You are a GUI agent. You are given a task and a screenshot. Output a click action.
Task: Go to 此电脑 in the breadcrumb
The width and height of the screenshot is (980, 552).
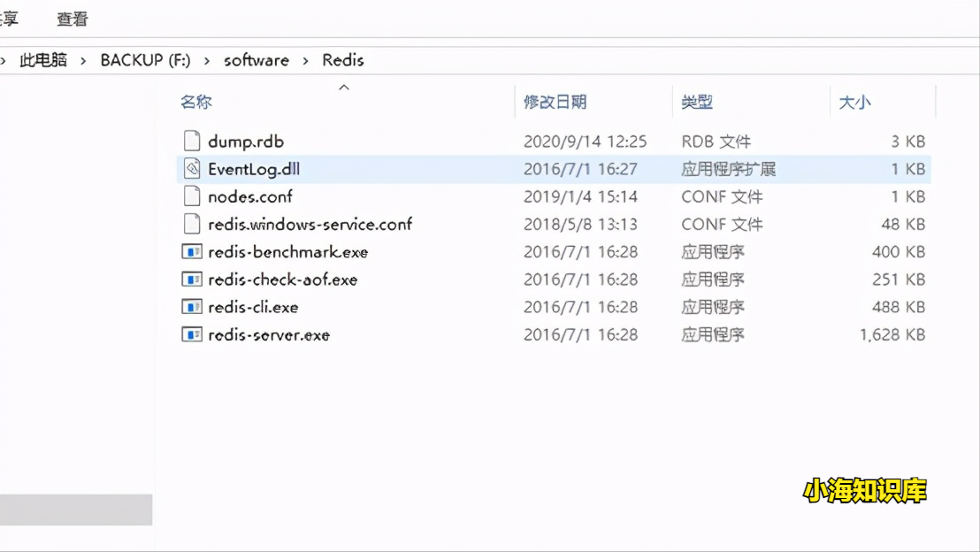click(43, 60)
